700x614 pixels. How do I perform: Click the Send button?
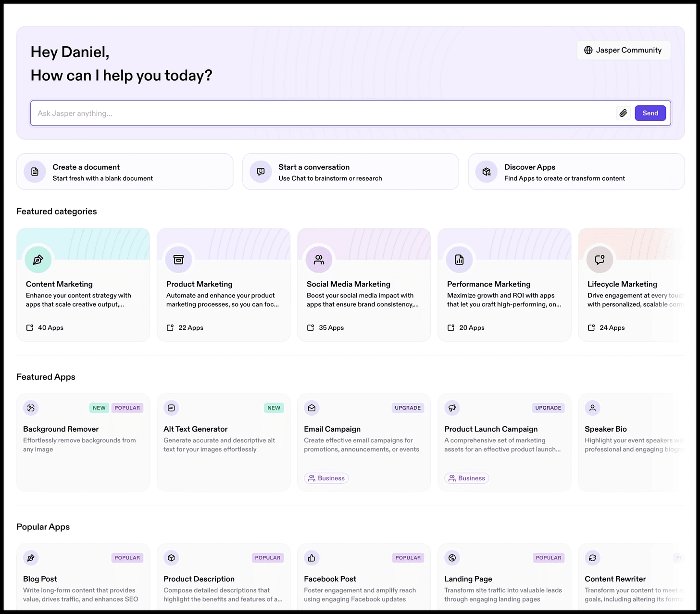tap(650, 113)
